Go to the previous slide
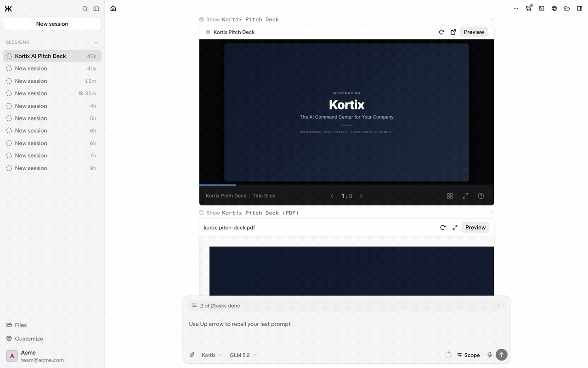Viewport: 588px width, 368px height. (332, 196)
